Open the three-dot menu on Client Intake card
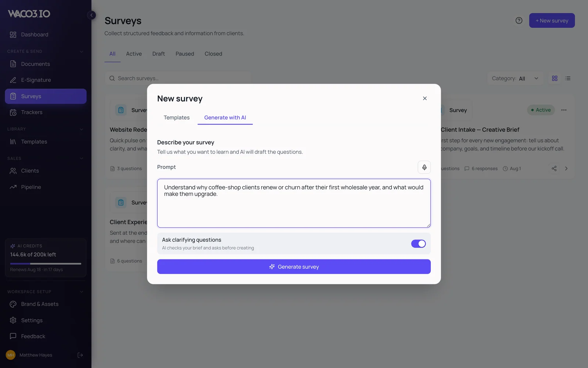The width and height of the screenshot is (588, 368). 564,110
